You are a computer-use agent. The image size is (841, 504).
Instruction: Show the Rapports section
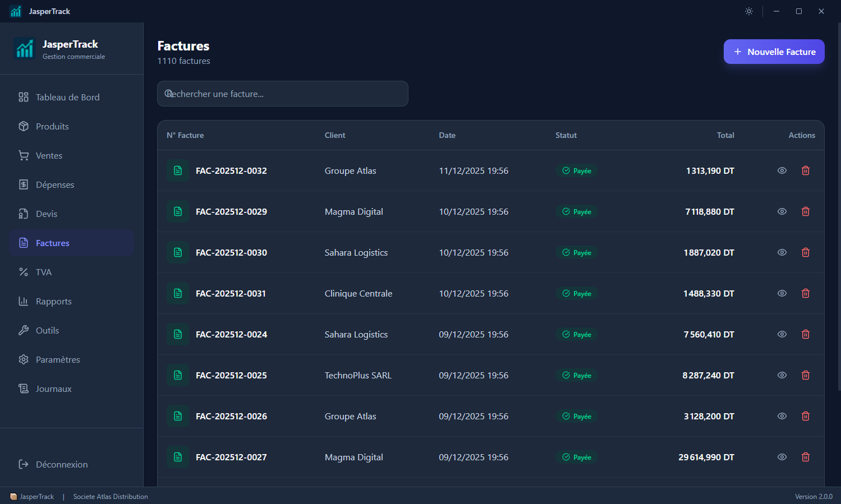tap(71, 301)
